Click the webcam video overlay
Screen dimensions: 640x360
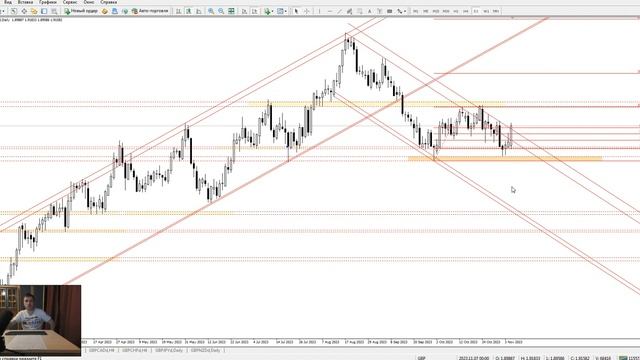tap(40, 320)
